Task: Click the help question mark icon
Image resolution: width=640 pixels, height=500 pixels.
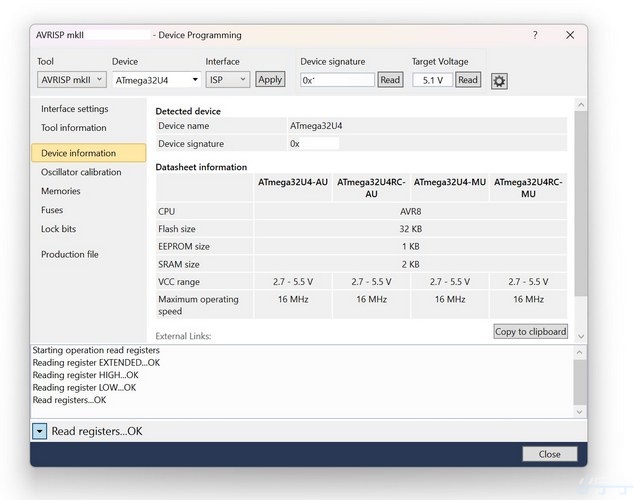Action: click(534, 35)
